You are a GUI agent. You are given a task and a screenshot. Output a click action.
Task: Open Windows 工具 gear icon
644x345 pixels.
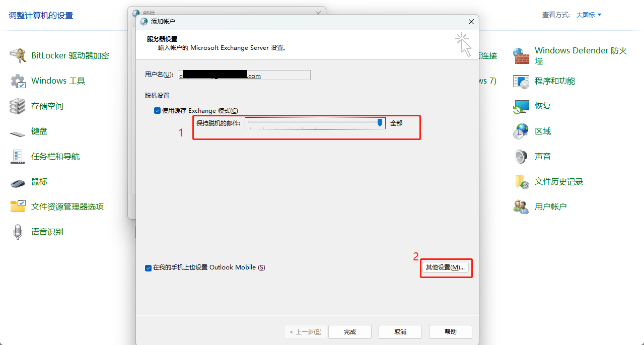18,81
